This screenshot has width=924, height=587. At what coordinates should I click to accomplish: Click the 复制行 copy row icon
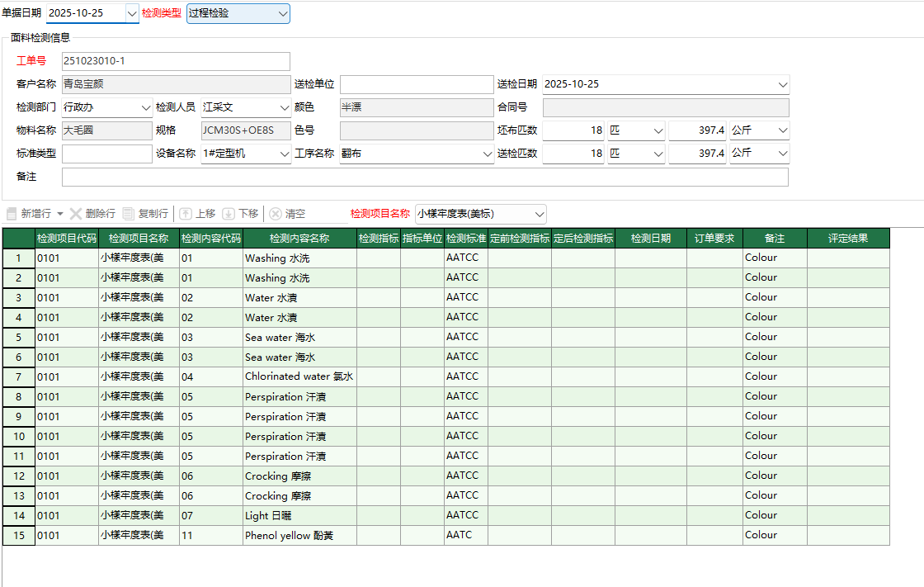click(x=126, y=213)
